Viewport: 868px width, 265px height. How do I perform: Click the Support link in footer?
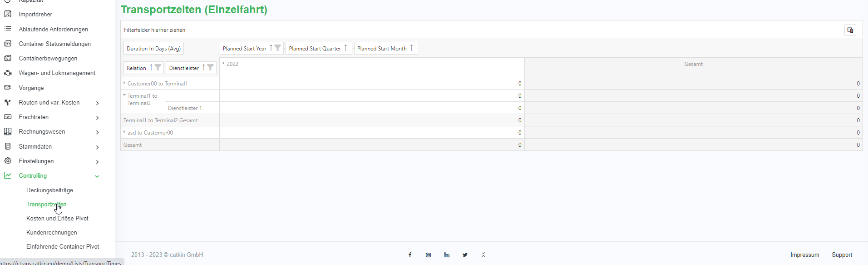[x=842, y=255]
